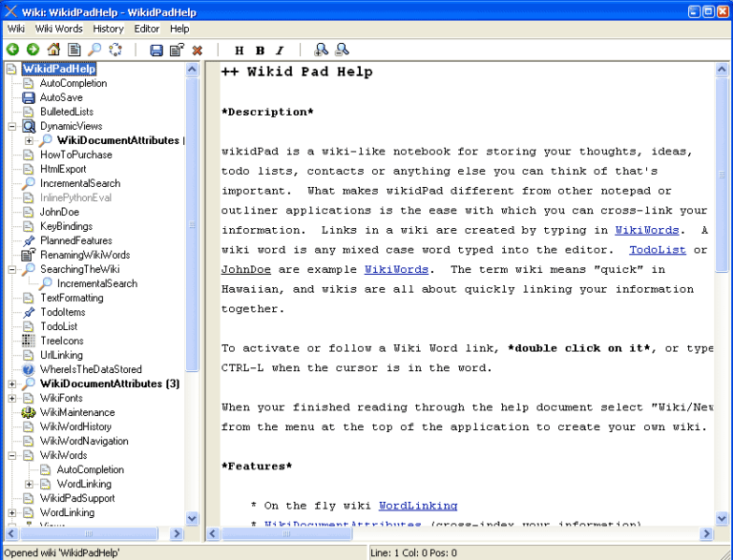This screenshot has height=560, width=733.
Task: Go to wiki home page icon
Action: [x=53, y=50]
